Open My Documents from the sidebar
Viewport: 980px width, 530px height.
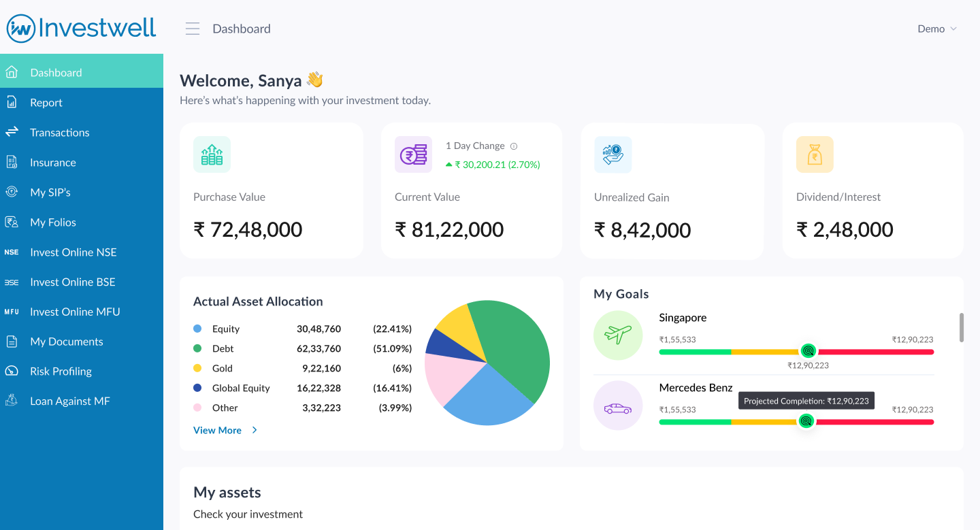coord(67,341)
